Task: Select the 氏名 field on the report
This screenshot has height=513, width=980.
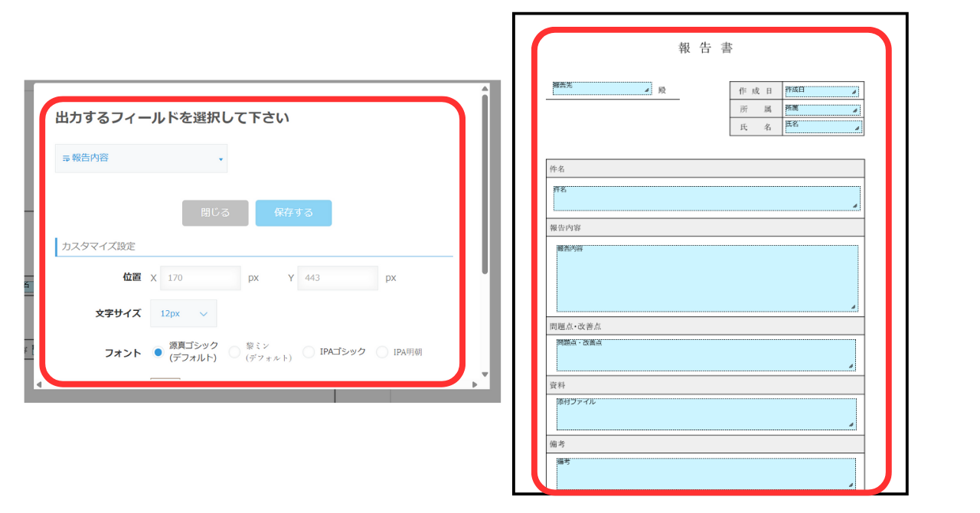Action: point(824,127)
